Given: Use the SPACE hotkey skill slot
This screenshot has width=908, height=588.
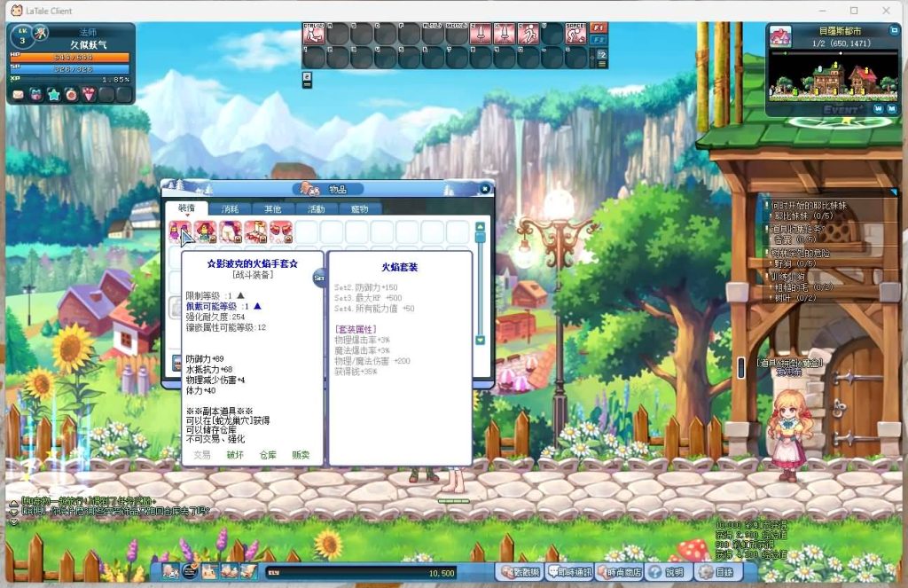Looking at the screenshot, I should [575, 35].
